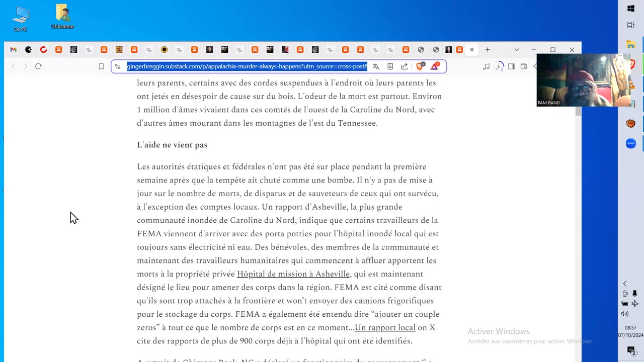Click the address bar URL field
644x362 pixels.
tap(247, 66)
